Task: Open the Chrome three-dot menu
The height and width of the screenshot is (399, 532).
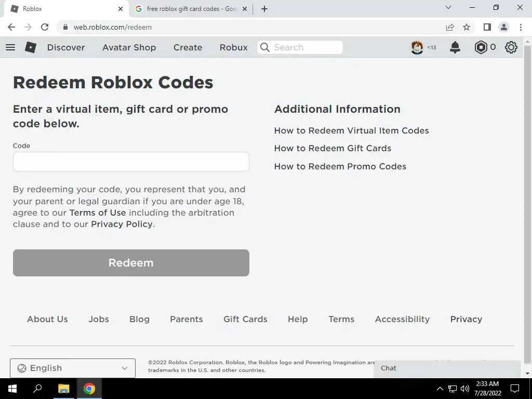Action: coord(521,27)
